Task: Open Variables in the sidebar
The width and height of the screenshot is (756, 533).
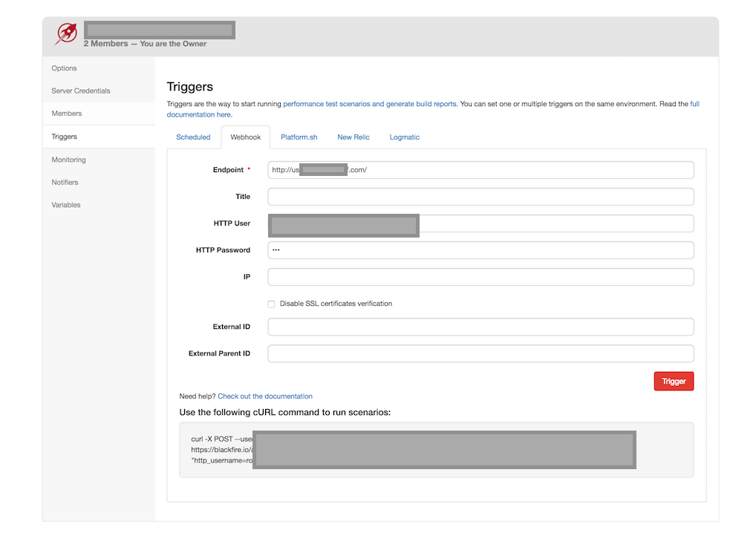Action: (66, 205)
